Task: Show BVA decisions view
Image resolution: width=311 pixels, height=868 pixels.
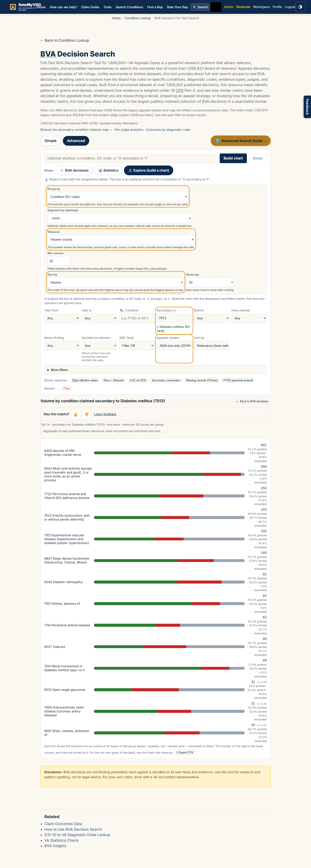Action: click(x=74, y=170)
